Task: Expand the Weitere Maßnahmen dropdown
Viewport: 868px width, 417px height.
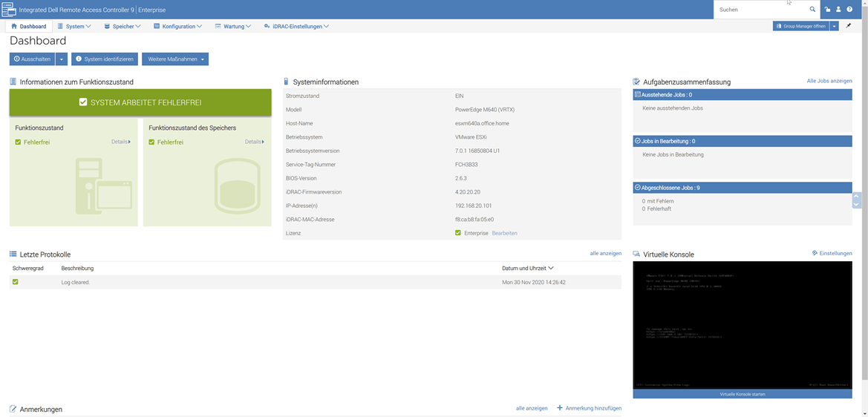Action: [x=203, y=59]
